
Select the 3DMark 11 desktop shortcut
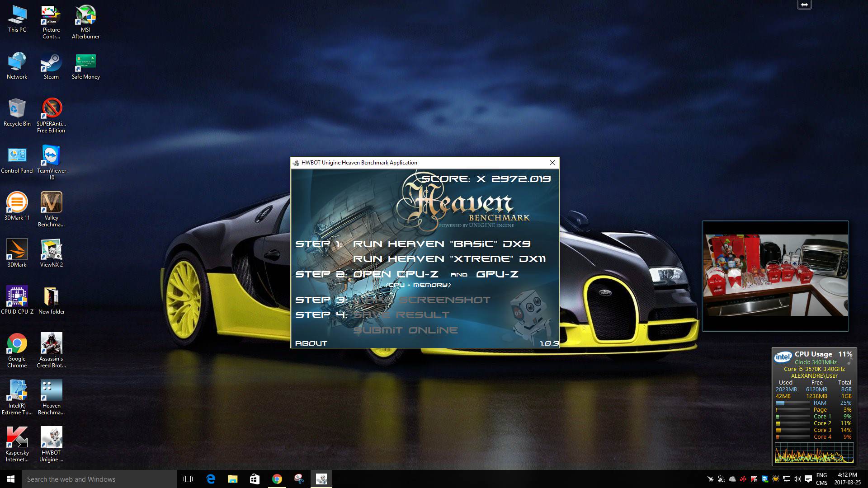[x=17, y=207]
